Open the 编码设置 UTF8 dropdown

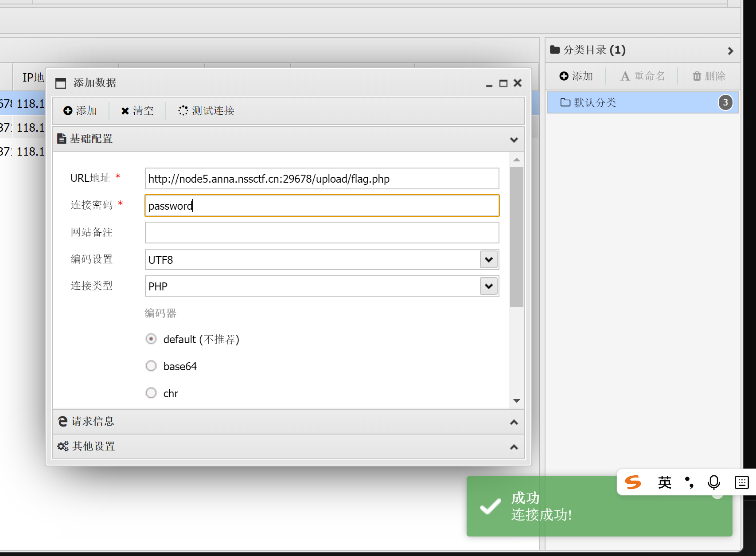point(488,260)
